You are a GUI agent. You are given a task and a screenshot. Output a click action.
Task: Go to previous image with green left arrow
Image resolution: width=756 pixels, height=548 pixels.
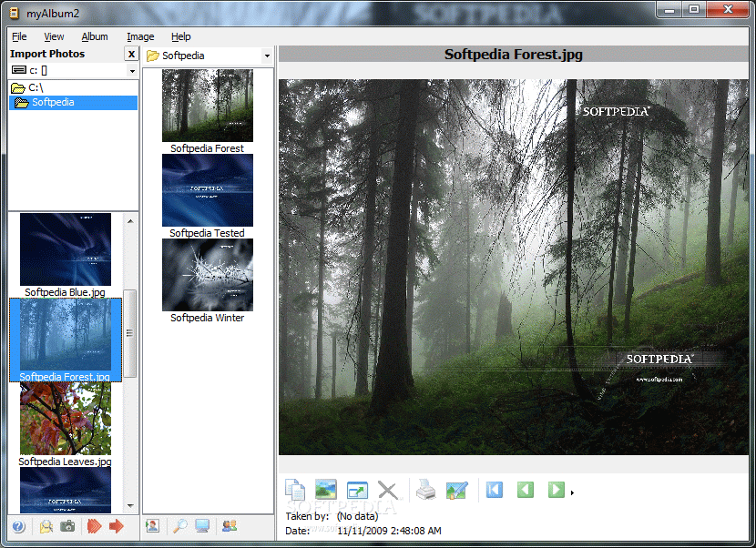click(x=526, y=490)
